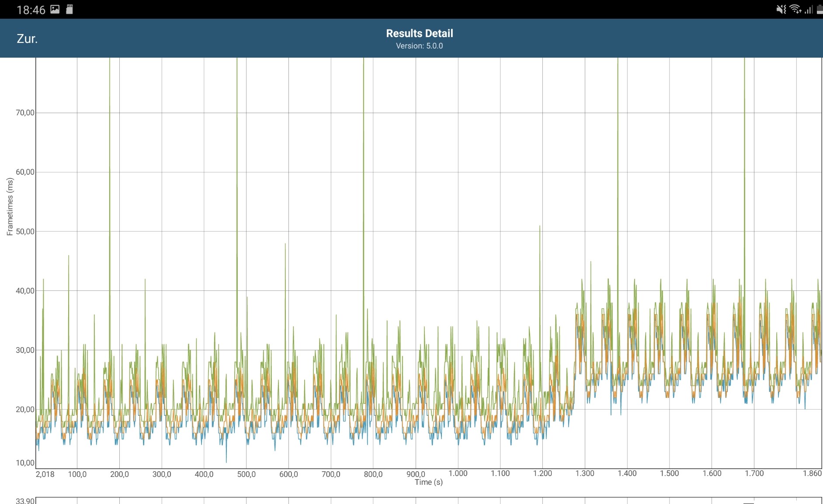Tap the battery level icon
The width and height of the screenshot is (823, 504).
(x=820, y=10)
